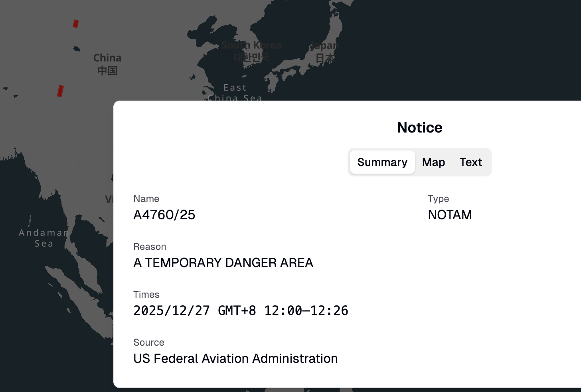The height and width of the screenshot is (392, 581).
Task: Click the Source field label
Action: pos(149,343)
